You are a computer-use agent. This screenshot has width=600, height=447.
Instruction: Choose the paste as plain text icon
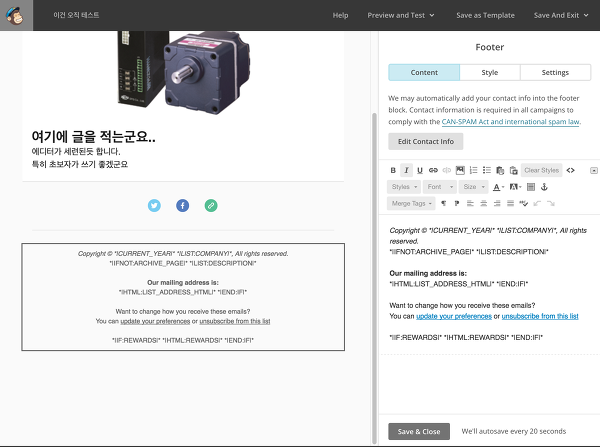(x=500, y=170)
